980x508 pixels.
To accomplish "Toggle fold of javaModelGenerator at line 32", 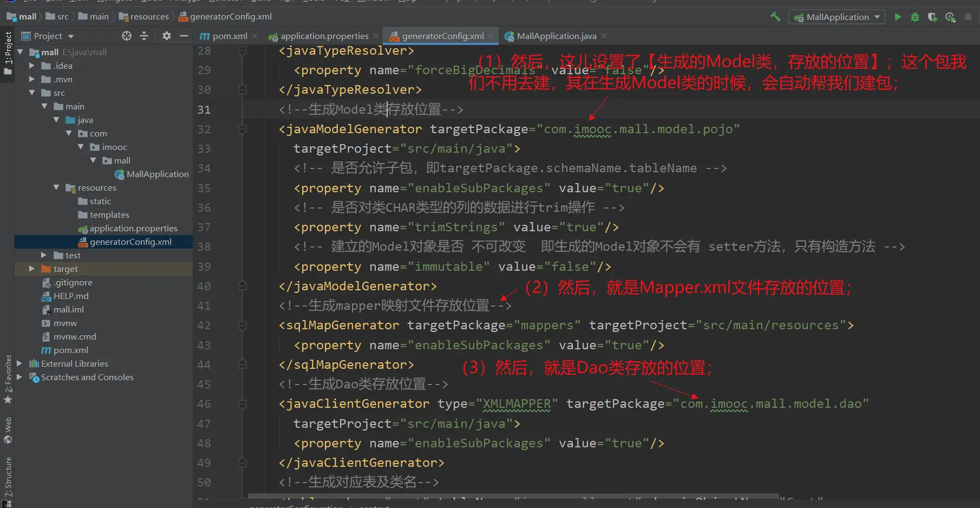I will click(x=243, y=129).
